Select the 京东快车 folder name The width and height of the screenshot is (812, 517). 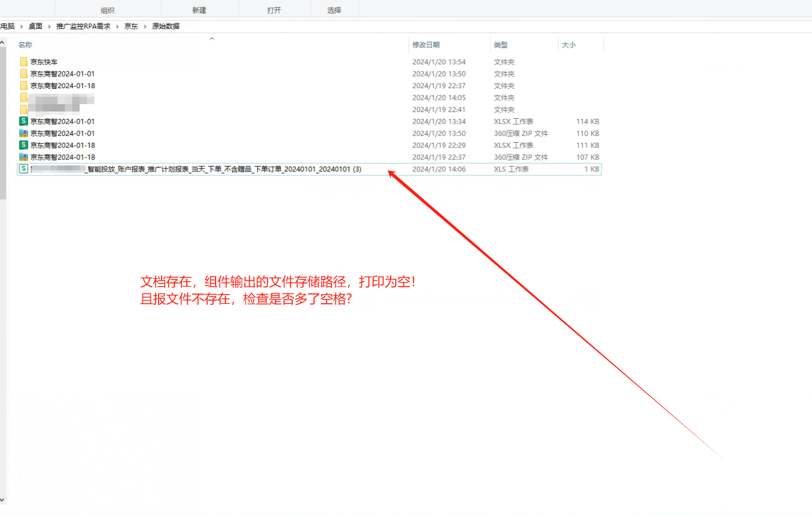(44, 62)
